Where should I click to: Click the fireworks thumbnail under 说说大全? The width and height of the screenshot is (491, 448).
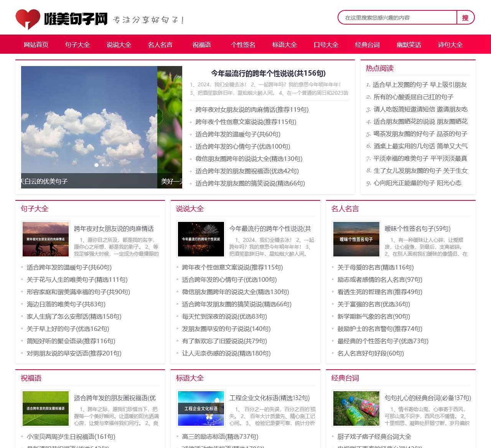point(201,239)
